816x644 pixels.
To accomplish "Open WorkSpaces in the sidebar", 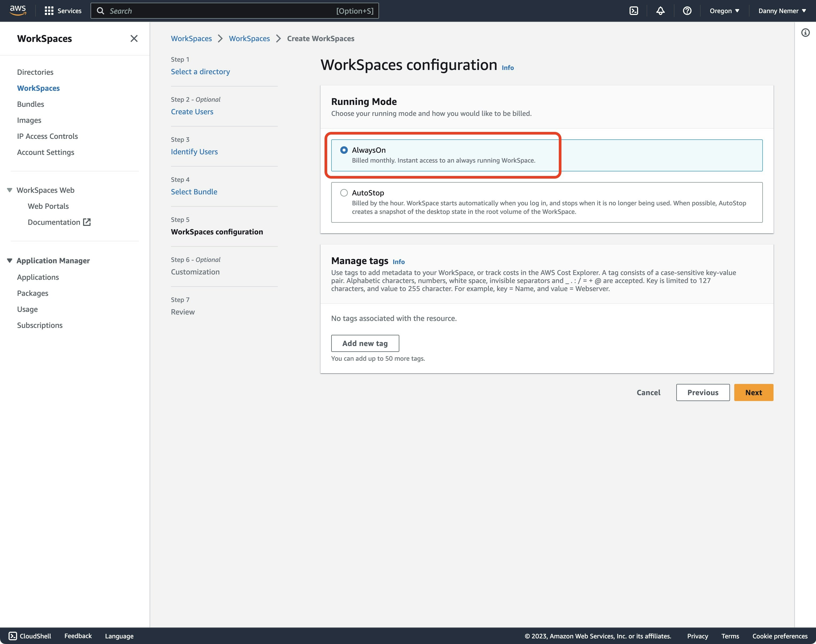I will pos(38,88).
